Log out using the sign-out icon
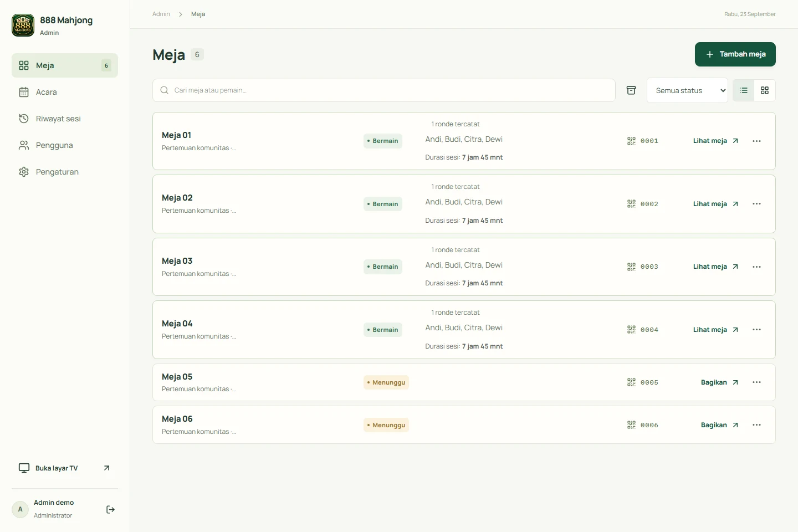This screenshot has height=532, width=798. [x=110, y=510]
